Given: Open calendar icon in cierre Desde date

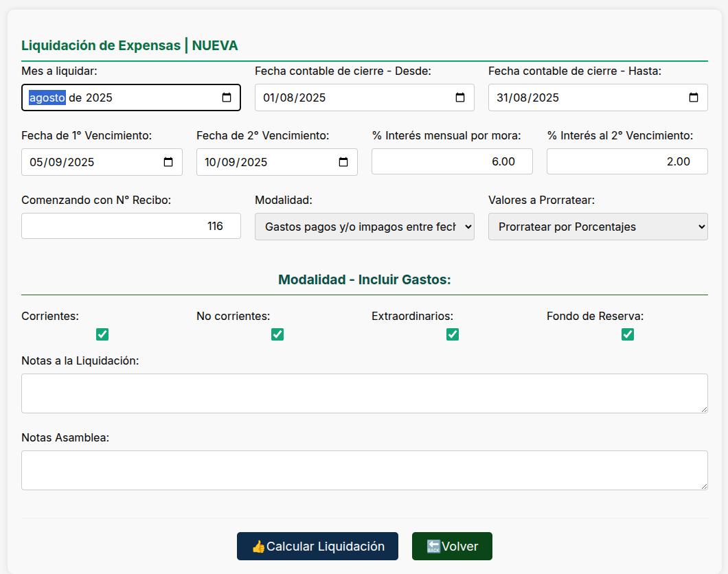Looking at the screenshot, I should click(x=460, y=97).
